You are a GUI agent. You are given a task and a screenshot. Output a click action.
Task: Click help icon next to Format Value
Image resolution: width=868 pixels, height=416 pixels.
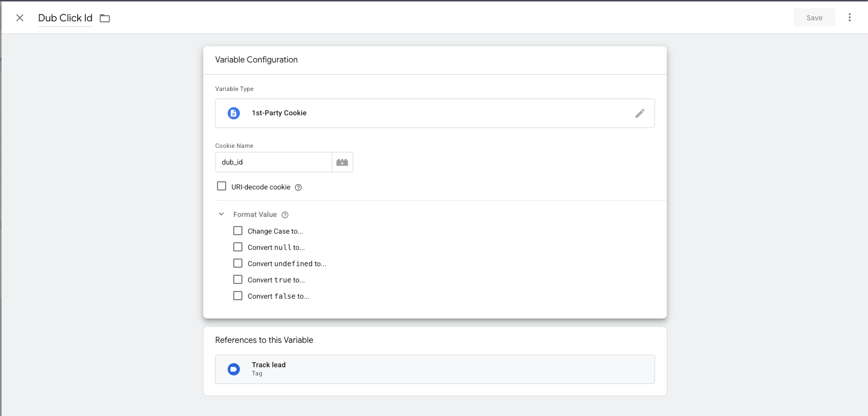pyautogui.click(x=285, y=215)
